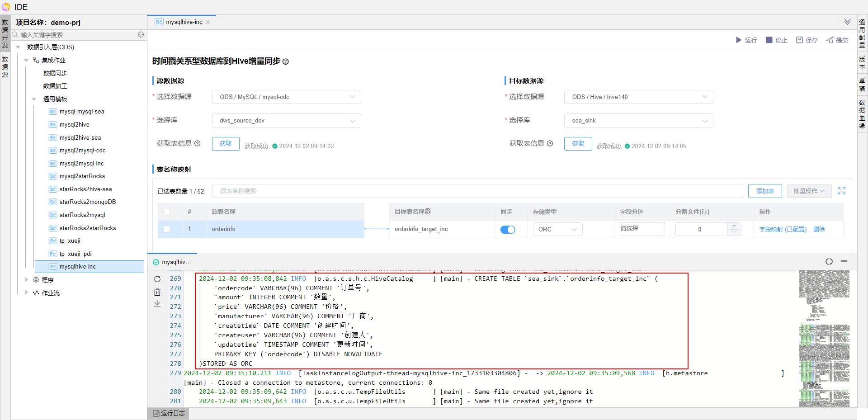Viewport: 868px width, 420px height.
Task: Open the source database dws_source_dev dropdown
Action: pos(286,121)
